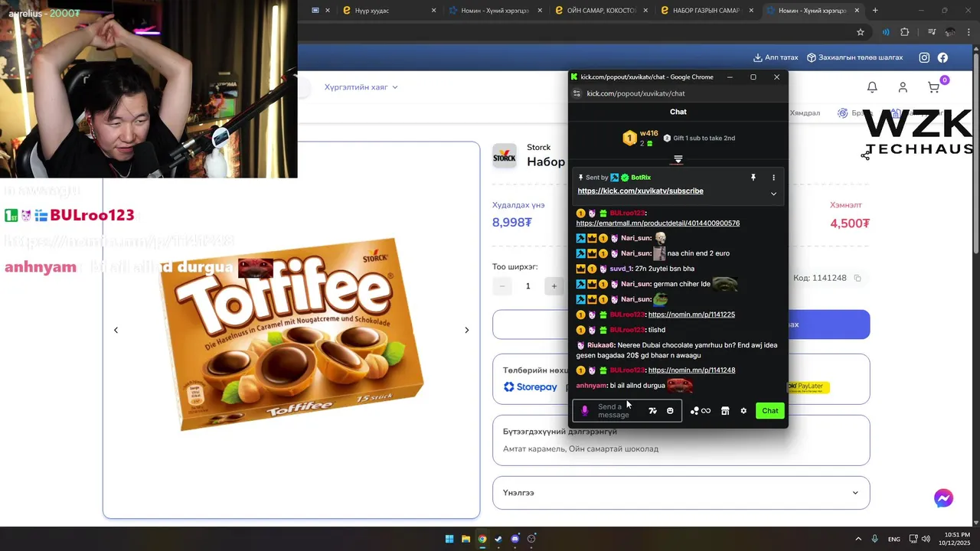The height and width of the screenshot is (551, 980).
Task: Expand the Үнэлгээ section
Action: [681, 493]
